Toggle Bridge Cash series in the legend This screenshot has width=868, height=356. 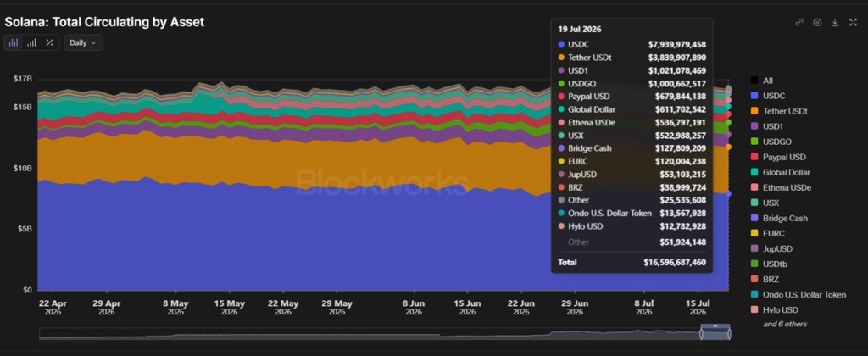coord(777,218)
